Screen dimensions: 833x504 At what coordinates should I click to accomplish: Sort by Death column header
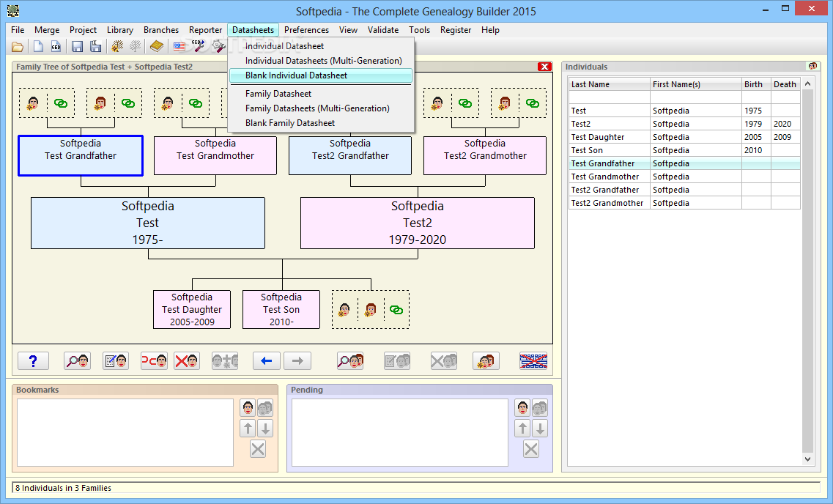point(785,84)
